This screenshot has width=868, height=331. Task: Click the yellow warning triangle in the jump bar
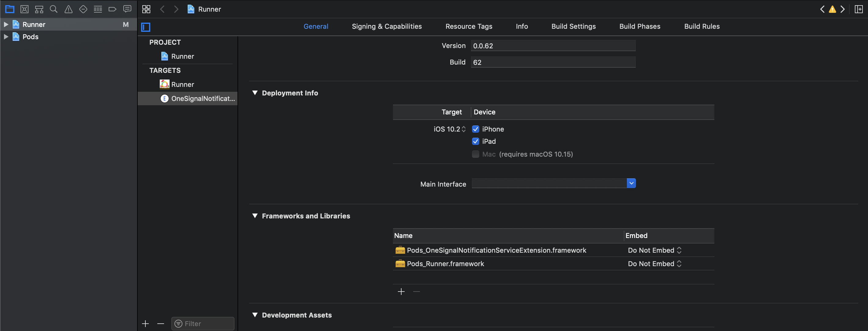(832, 9)
